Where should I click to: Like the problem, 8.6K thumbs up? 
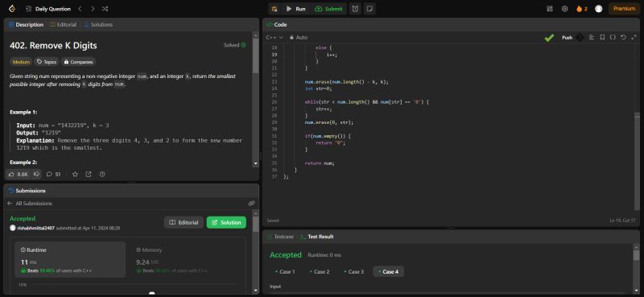[19, 174]
